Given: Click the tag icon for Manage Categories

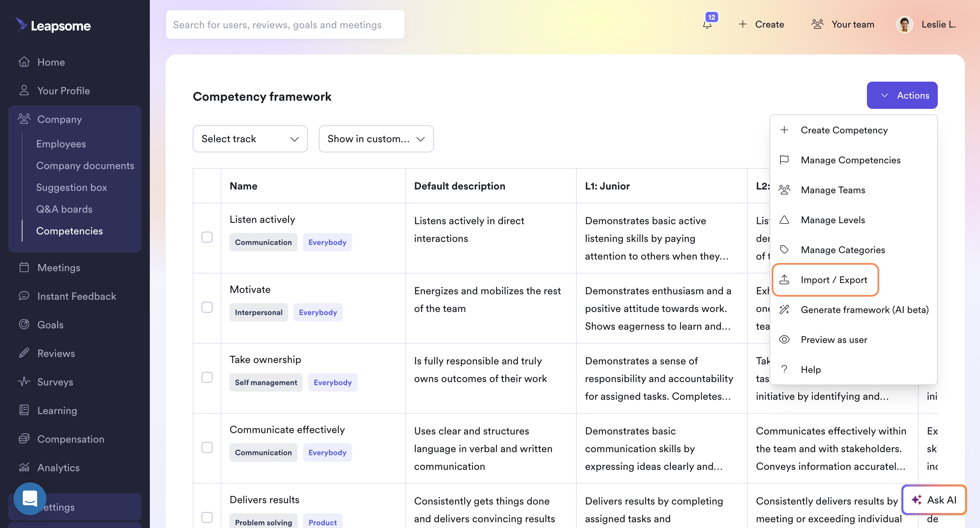Looking at the screenshot, I should tap(784, 249).
